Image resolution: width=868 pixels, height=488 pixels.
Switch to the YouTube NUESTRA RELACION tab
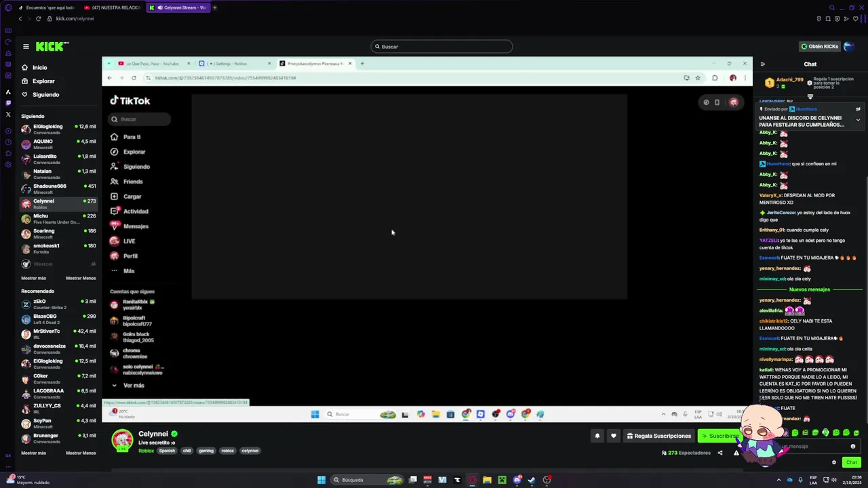point(112,7)
